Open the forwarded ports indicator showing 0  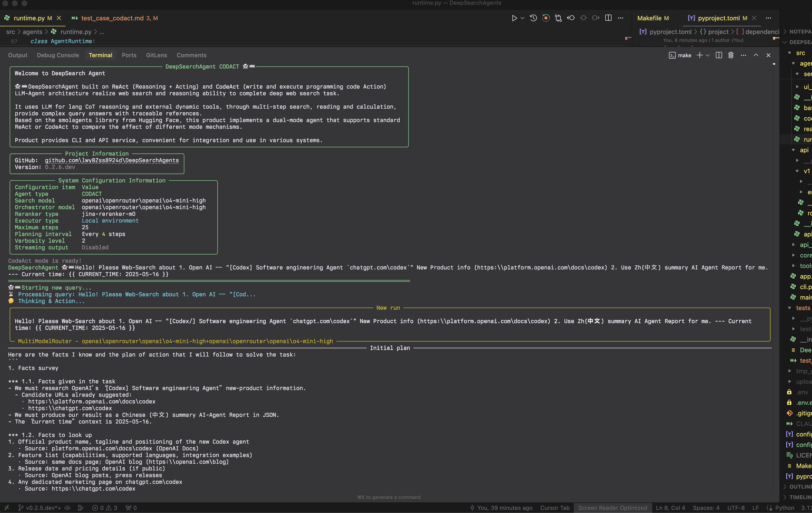coord(131,507)
